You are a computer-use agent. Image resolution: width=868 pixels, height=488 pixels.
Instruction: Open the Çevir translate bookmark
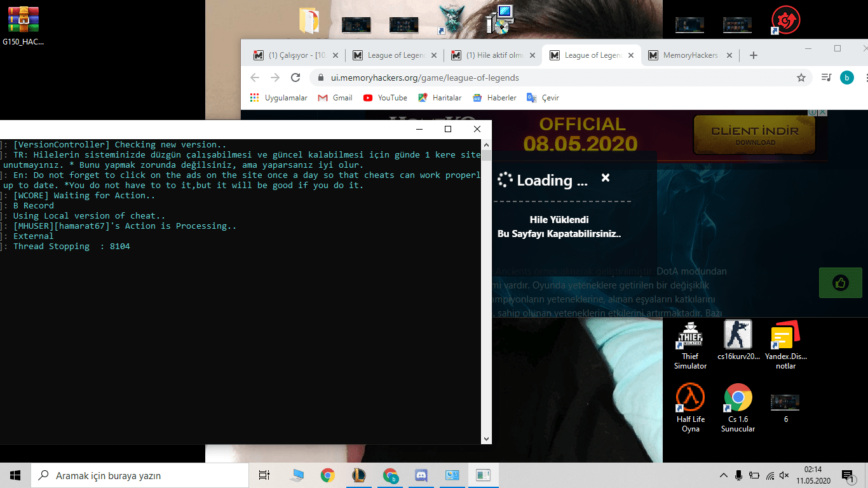[x=543, y=98]
